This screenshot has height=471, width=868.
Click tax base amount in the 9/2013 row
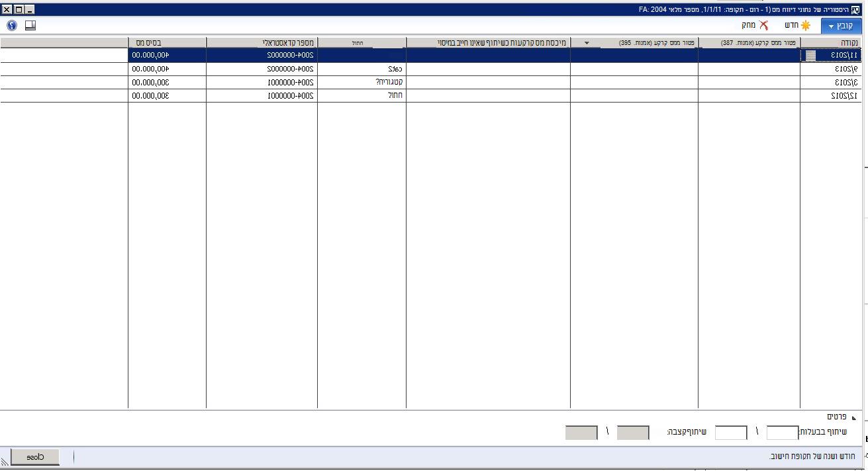pos(167,69)
